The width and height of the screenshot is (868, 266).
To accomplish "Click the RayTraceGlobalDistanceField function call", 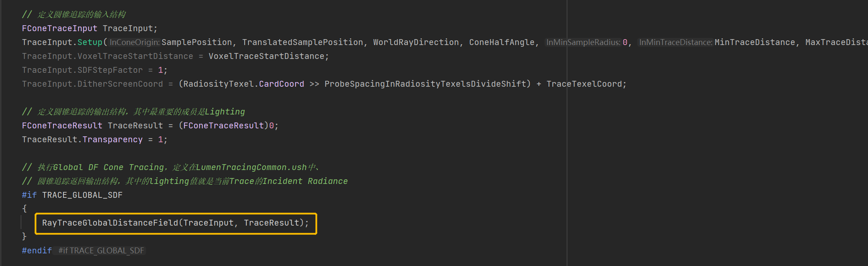I will click(x=110, y=223).
